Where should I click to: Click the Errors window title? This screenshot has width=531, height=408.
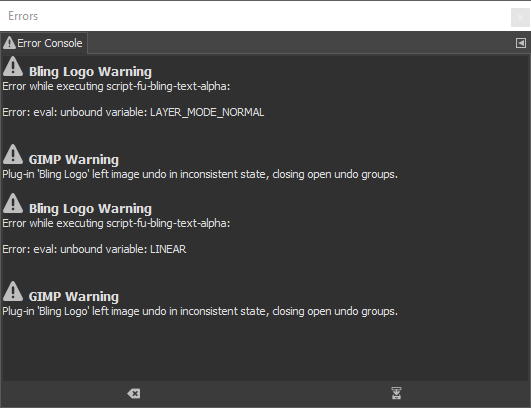click(23, 16)
